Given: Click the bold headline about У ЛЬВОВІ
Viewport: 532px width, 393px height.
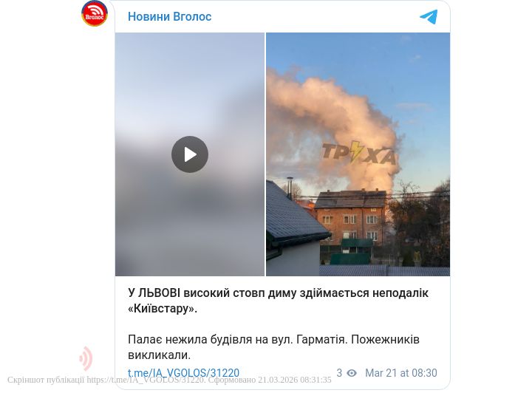Looking at the screenshot, I should pyautogui.click(x=279, y=301).
